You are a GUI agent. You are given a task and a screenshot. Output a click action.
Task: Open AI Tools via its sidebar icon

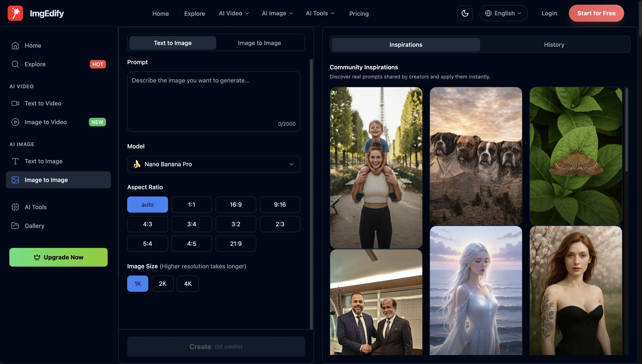(15, 207)
